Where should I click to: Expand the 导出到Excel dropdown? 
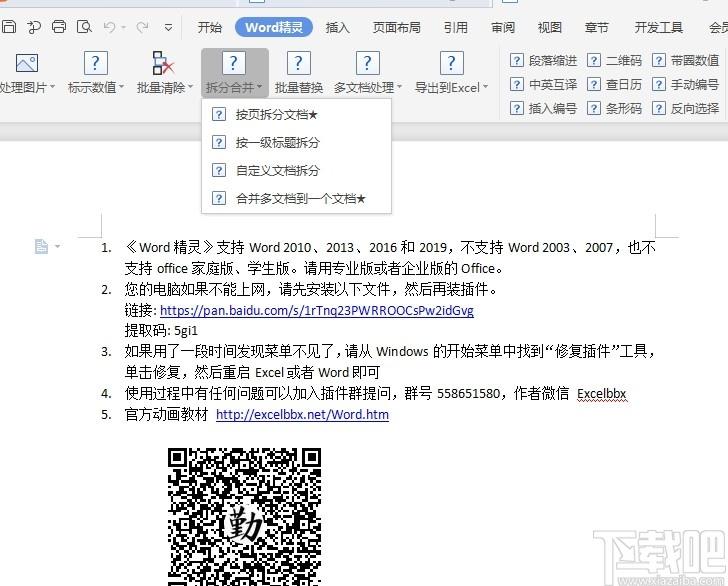[486, 87]
